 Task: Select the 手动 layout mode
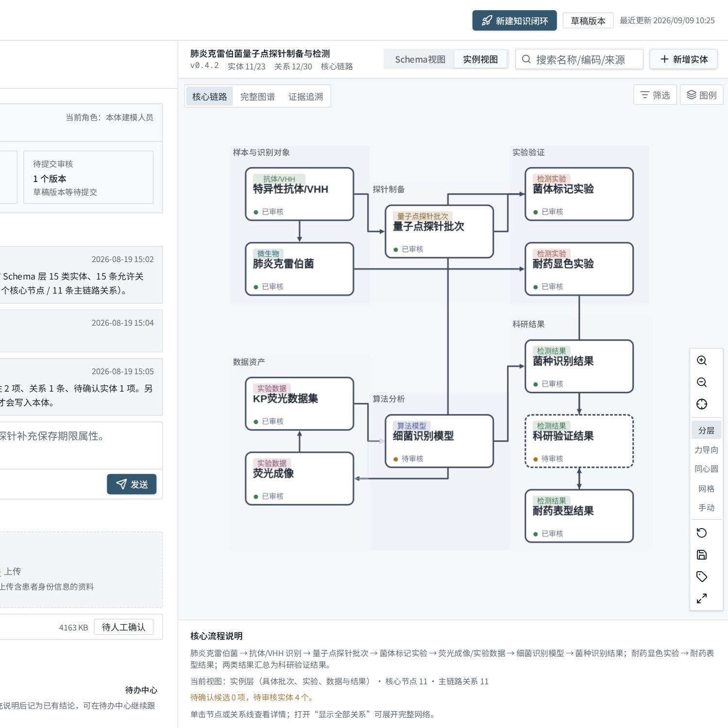pyautogui.click(x=706, y=508)
